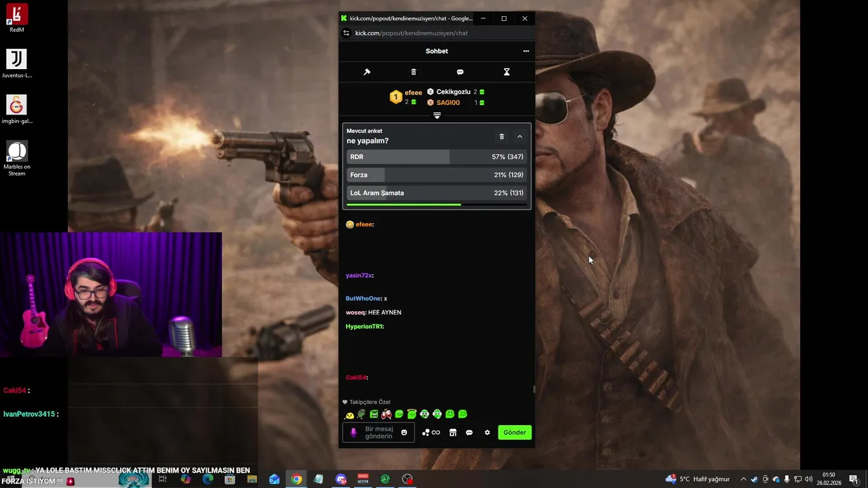Open Caki54's username in popout chat

(356, 378)
